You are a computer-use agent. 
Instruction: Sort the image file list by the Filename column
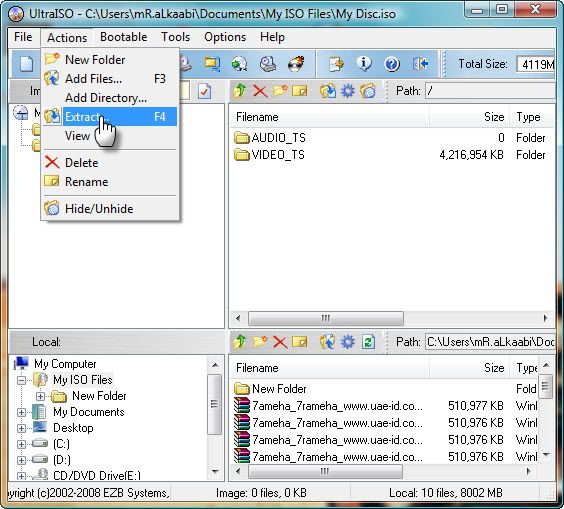pos(329,117)
